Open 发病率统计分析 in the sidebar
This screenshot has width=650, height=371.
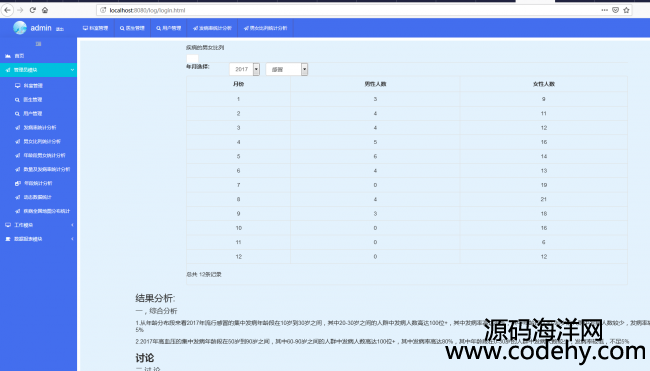(36, 128)
